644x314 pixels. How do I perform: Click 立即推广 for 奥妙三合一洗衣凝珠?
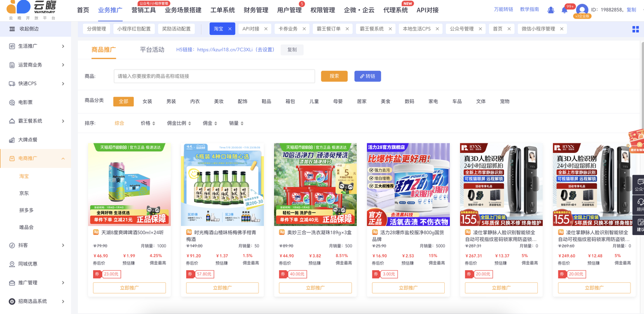(315, 288)
